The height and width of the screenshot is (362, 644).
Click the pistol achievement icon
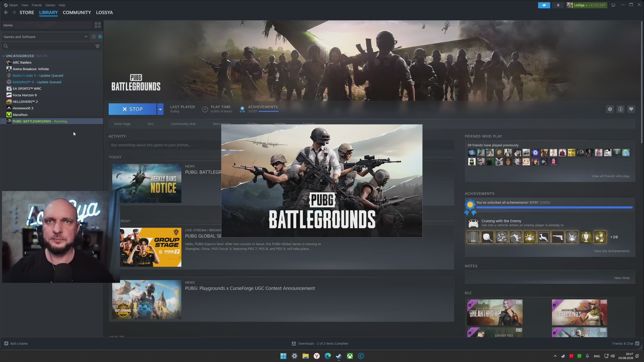click(x=558, y=237)
